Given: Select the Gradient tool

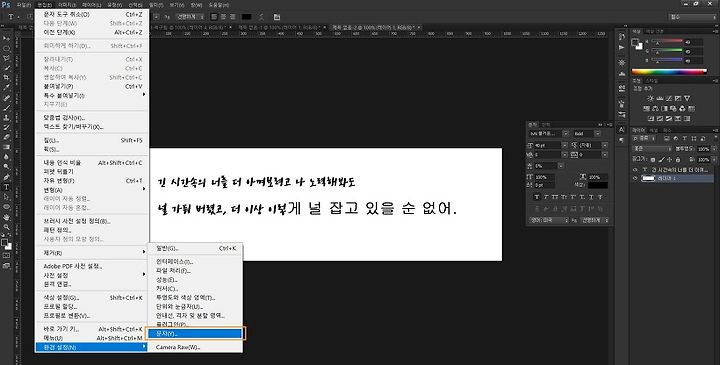Looking at the screenshot, I should coord(6,147).
